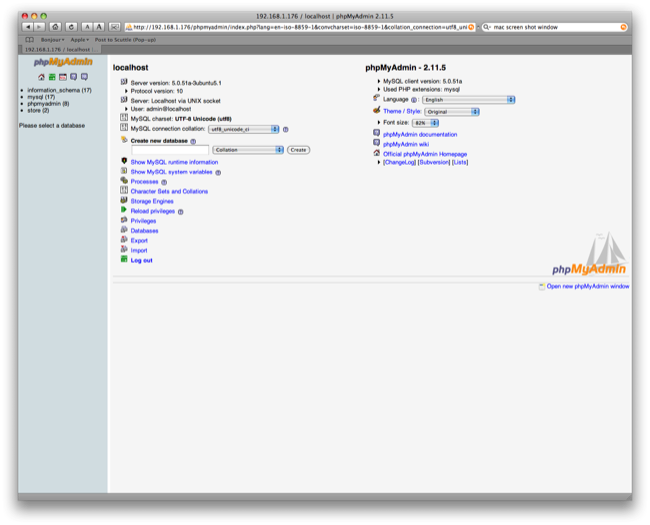Open the bookmarks book icon
The height and width of the screenshot is (525, 650).
click(x=29, y=40)
